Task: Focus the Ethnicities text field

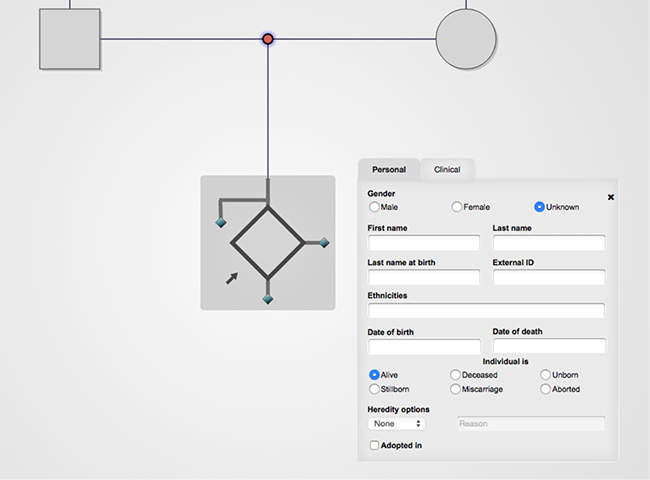Action: (x=486, y=311)
